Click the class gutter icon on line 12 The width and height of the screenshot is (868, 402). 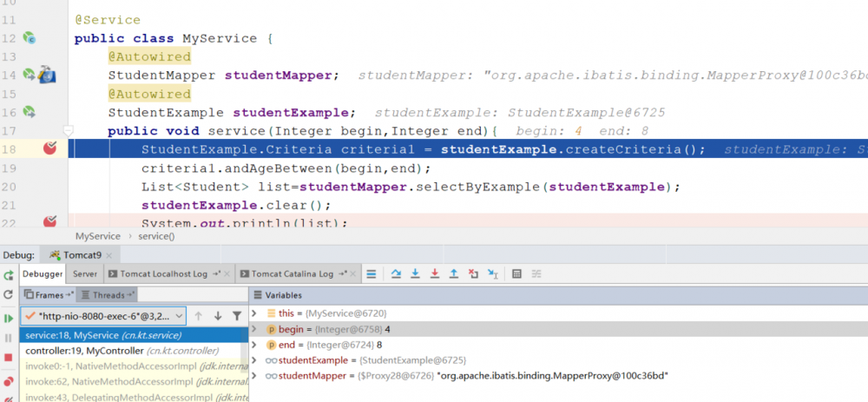[x=29, y=38]
